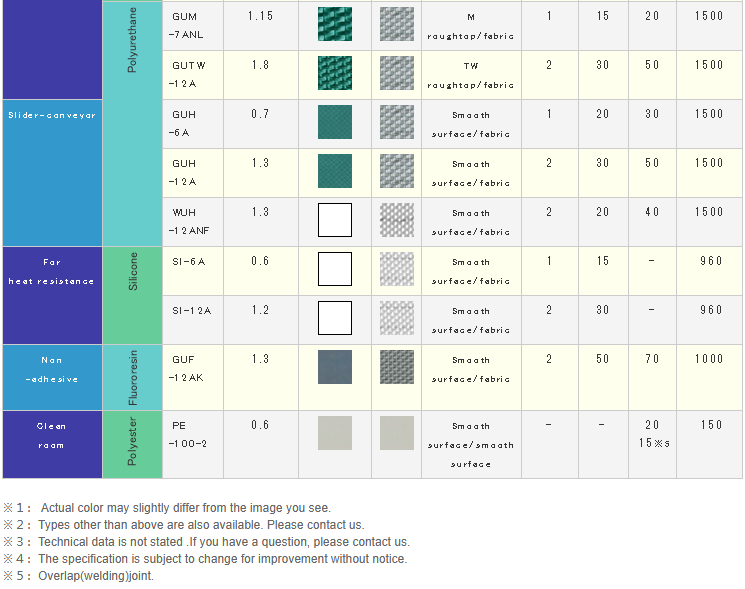Click the Clean room category cell
The width and height of the screenshot is (745, 589).
52,436
